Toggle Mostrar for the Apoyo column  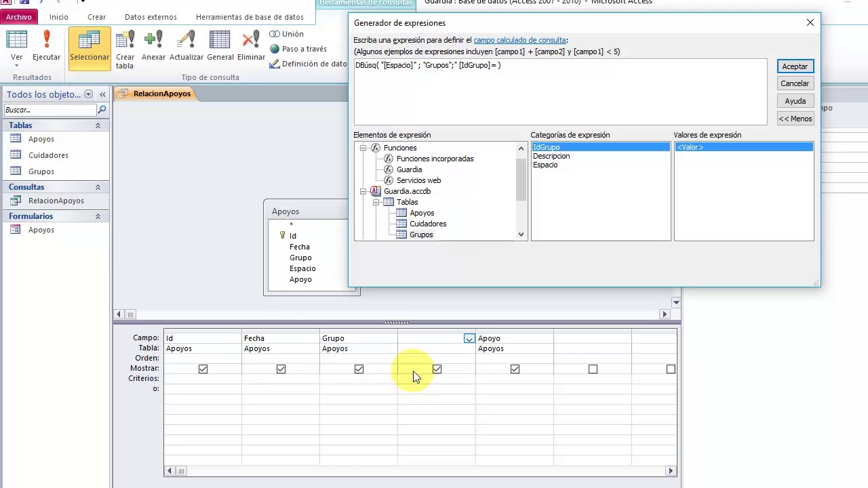[x=515, y=369]
